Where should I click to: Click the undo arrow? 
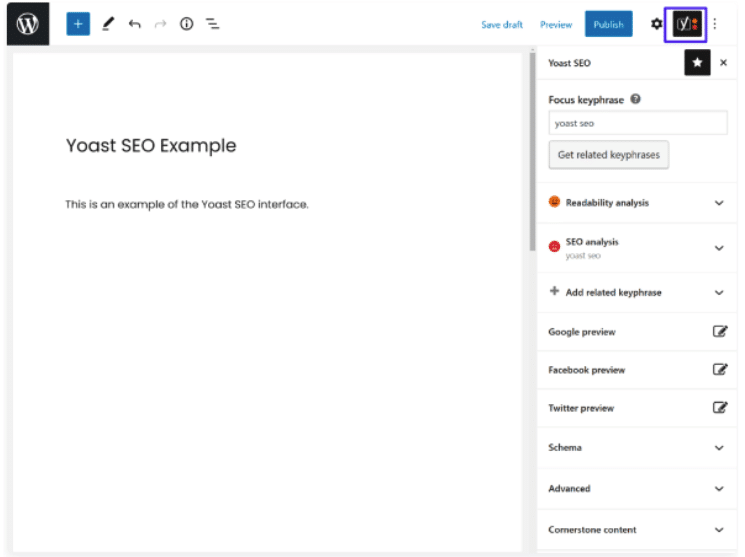134,24
